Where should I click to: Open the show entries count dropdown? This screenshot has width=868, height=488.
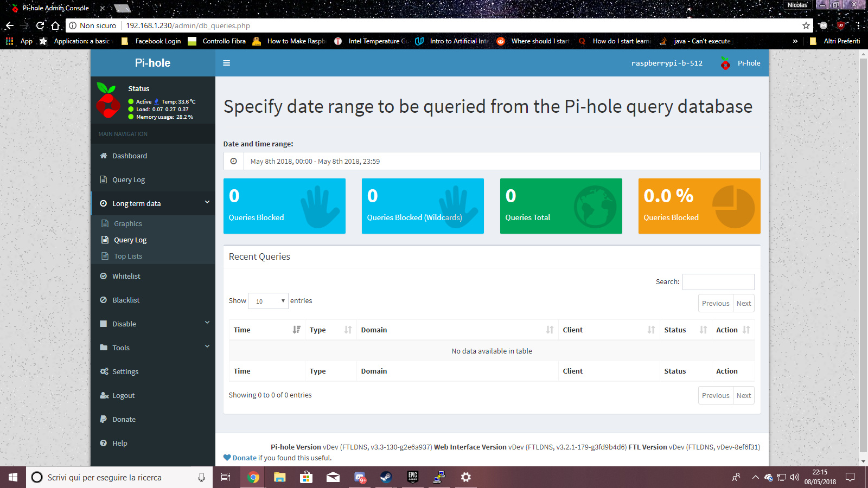(268, 301)
